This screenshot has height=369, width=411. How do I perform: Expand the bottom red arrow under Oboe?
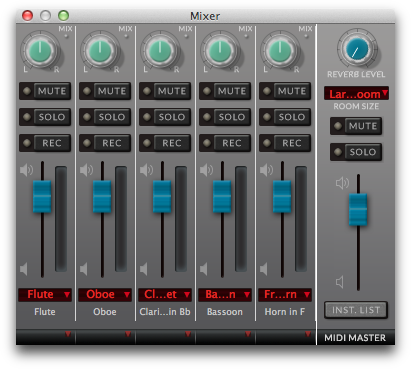[x=128, y=334]
